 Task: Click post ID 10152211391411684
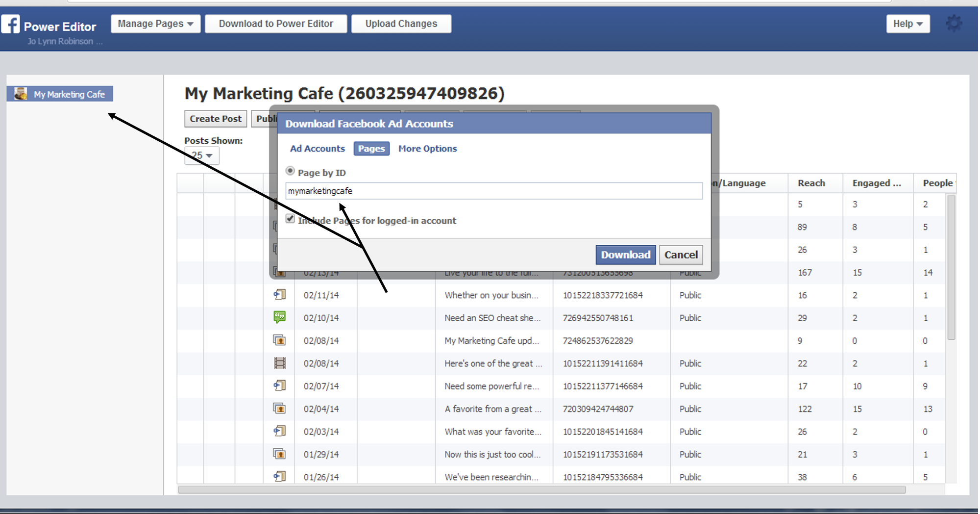[x=603, y=363]
